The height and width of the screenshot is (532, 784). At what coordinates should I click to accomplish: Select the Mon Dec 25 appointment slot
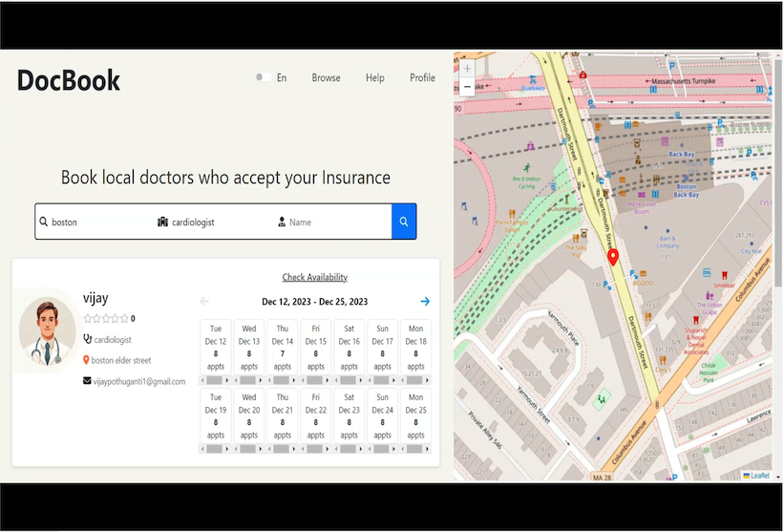[416, 415]
